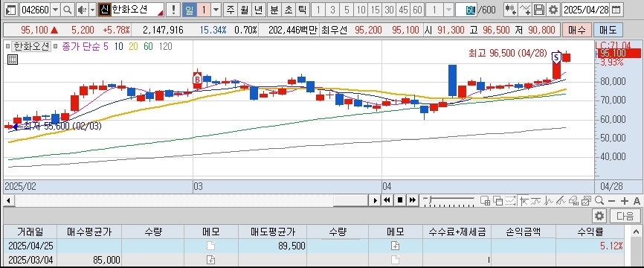Click scrollbar right arrow under chart
644x268 pixels.
tap(375, 200)
